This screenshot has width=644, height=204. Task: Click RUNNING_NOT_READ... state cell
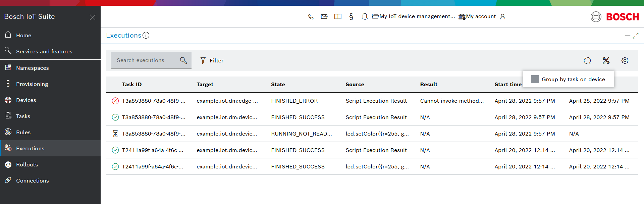click(x=302, y=134)
